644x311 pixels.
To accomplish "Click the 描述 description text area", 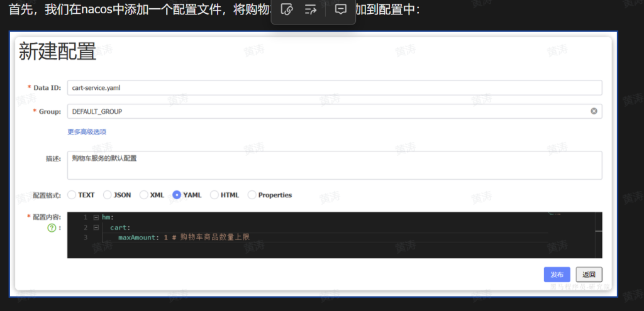I will coord(333,165).
